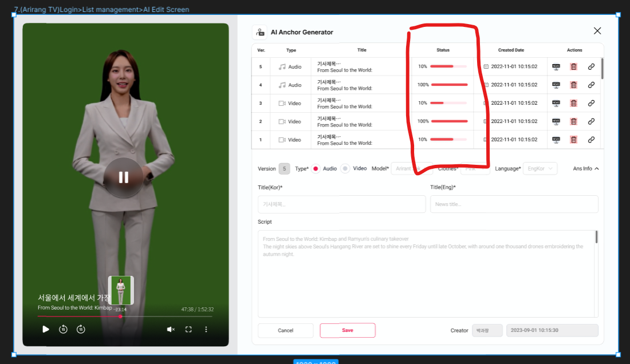Image resolution: width=630 pixels, height=364 pixels.
Task: Select the Video type radio button
Action: (345, 169)
